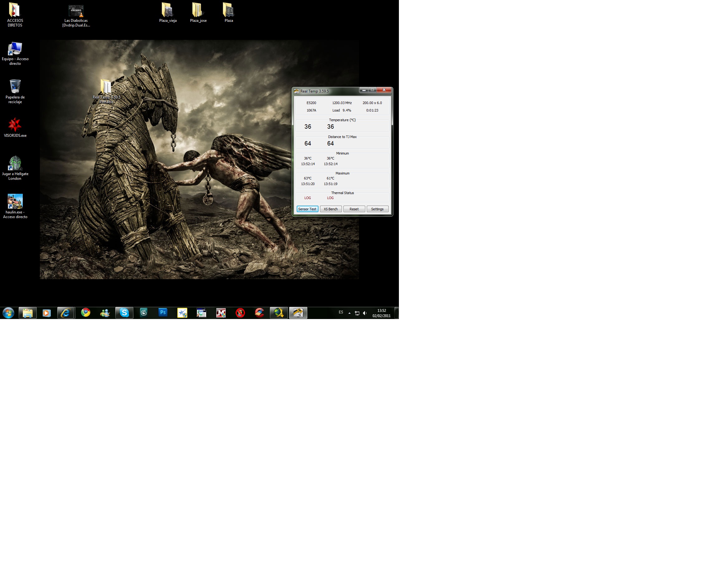The height and width of the screenshot is (572, 728).
Task: Open Windows Live Messenger from the taskbar
Action: coord(105,313)
